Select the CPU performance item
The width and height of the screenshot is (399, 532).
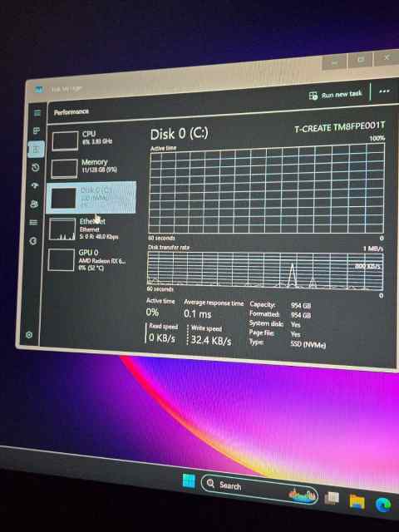pos(92,140)
